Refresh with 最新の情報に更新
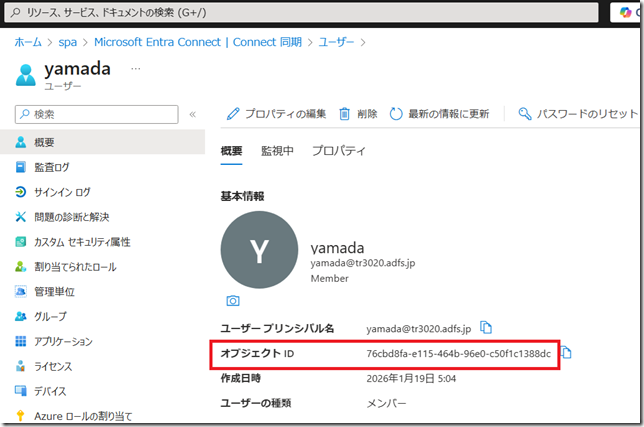Image resolution: width=644 pixels, height=427 pixels. tap(439, 114)
